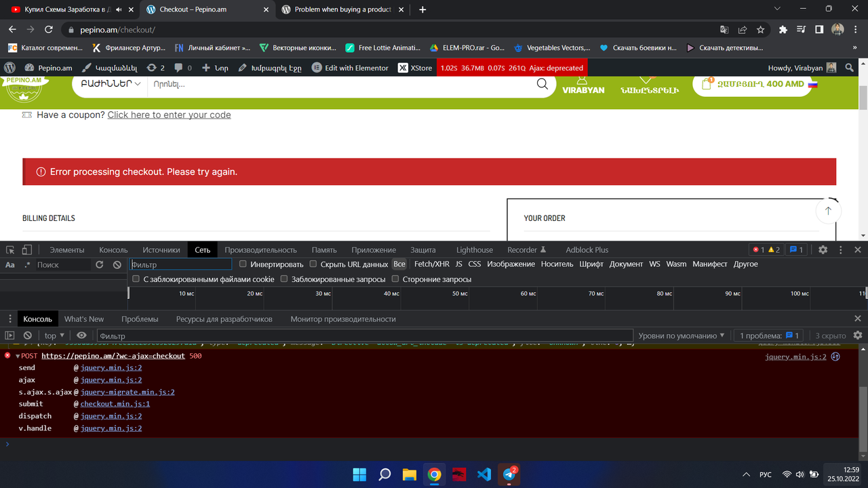Toggle the device toolbar icon in DevTools
Screen dimensions: 868x488
27,249
